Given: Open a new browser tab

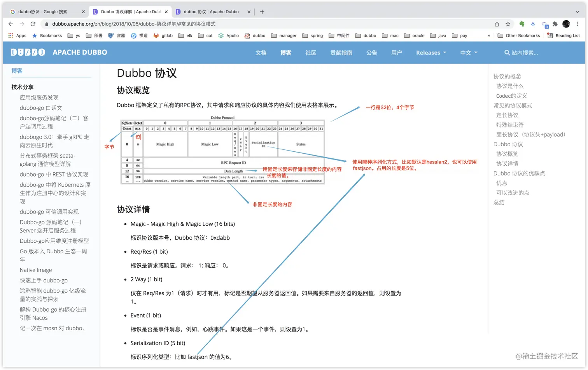Looking at the screenshot, I should pos(262,12).
